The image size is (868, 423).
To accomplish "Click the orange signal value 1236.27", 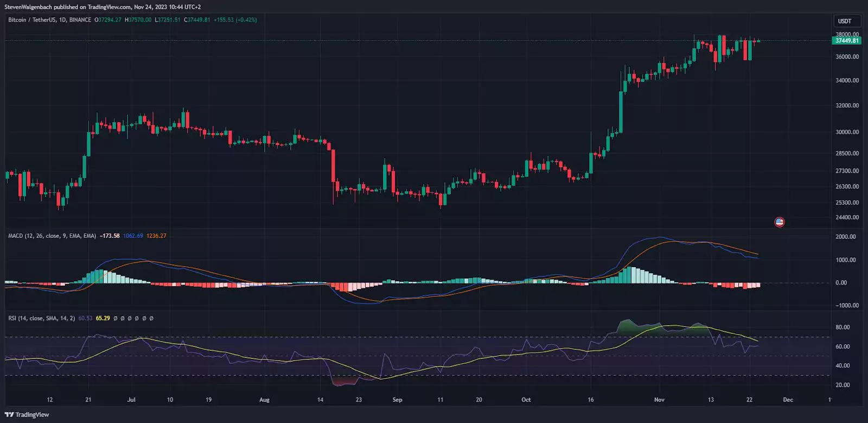I will (x=156, y=236).
